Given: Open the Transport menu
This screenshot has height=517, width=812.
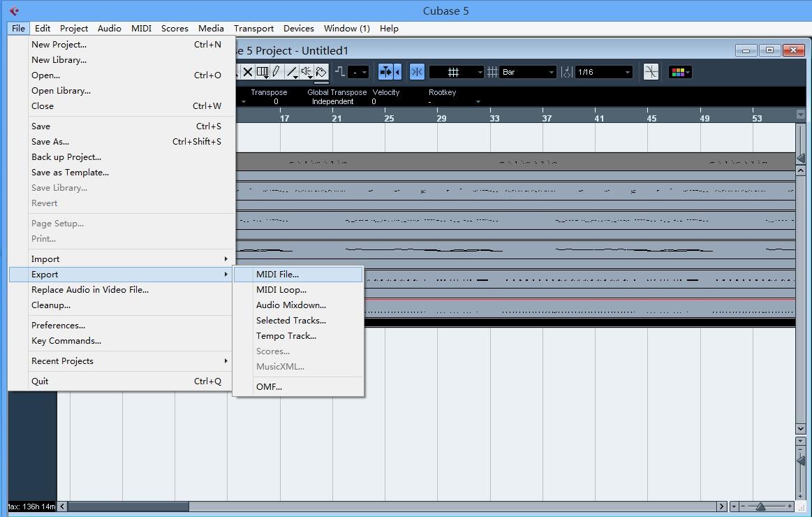Looking at the screenshot, I should pos(253,29).
